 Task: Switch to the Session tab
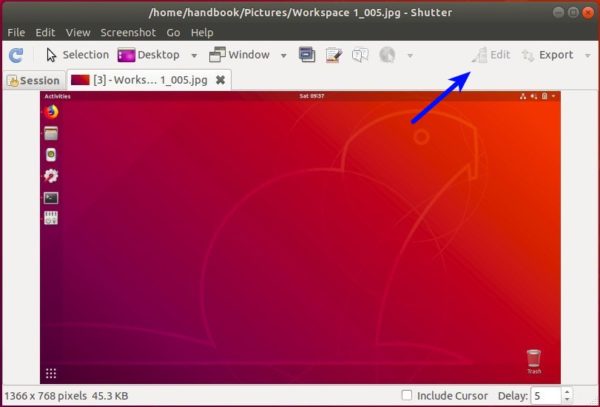pos(33,80)
